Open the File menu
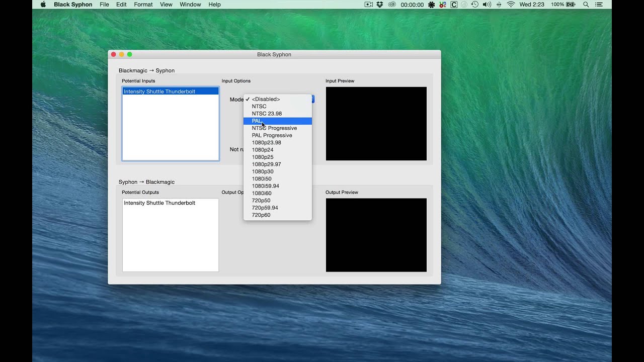 [104, 5]
